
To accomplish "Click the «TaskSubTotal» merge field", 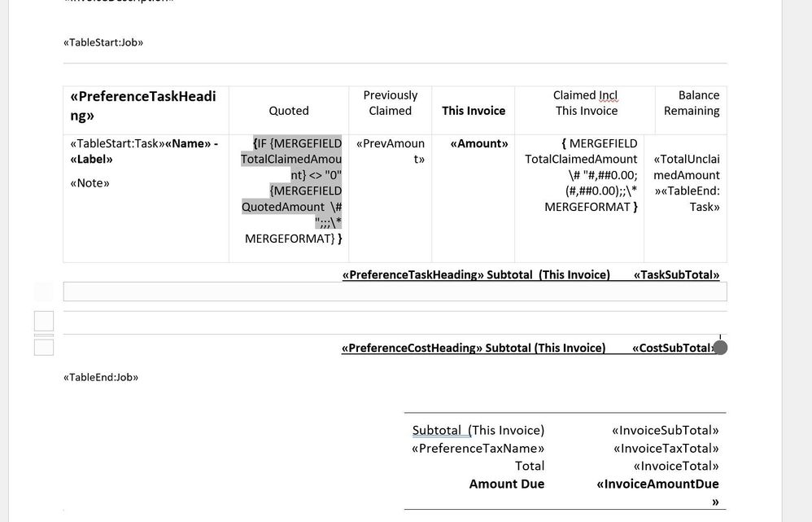I will (676, 274).
